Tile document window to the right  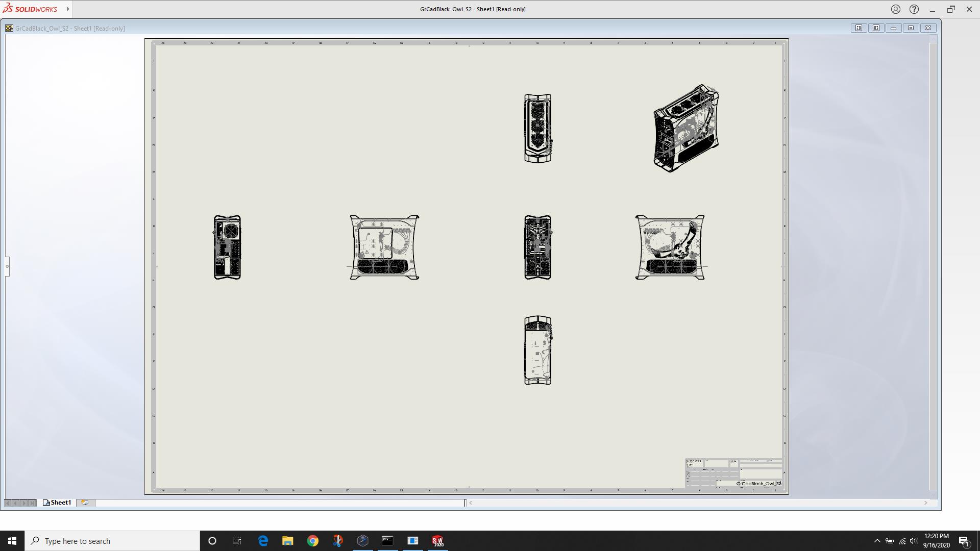pos(876,28)
